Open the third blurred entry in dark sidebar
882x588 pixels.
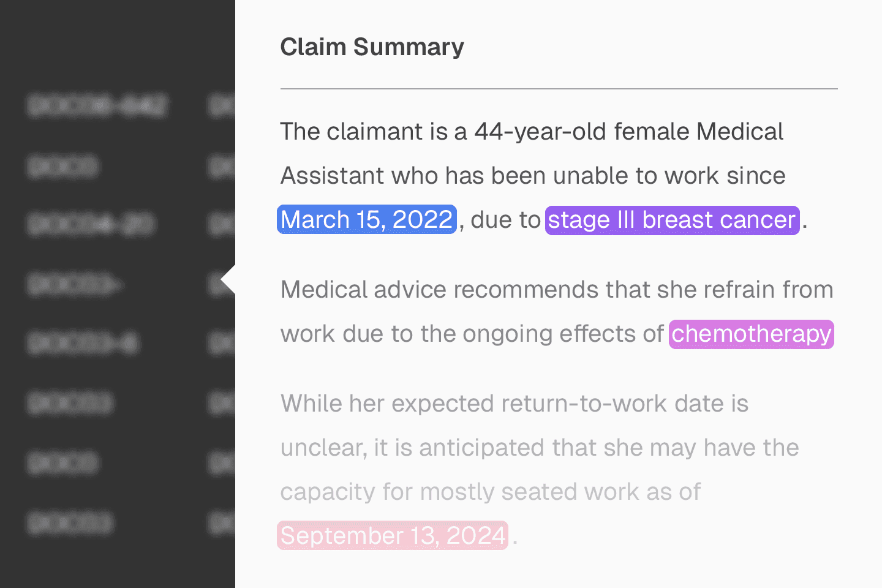click(x=91, y=224)
